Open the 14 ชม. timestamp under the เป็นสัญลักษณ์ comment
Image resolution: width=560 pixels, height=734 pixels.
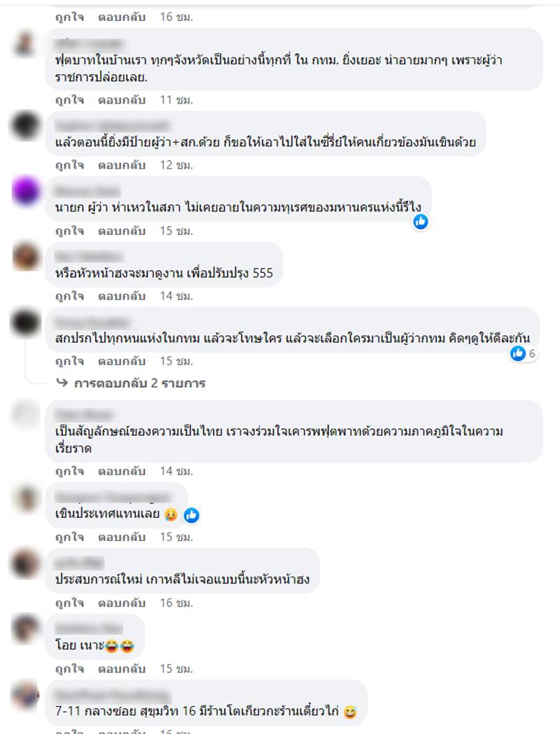point(176,471)
